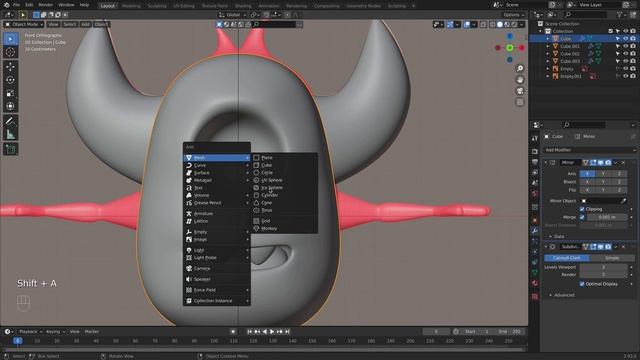This screenshot has height=360, width=640.
Task: Toggle the Merge checkbox
Action: (582, 217)
